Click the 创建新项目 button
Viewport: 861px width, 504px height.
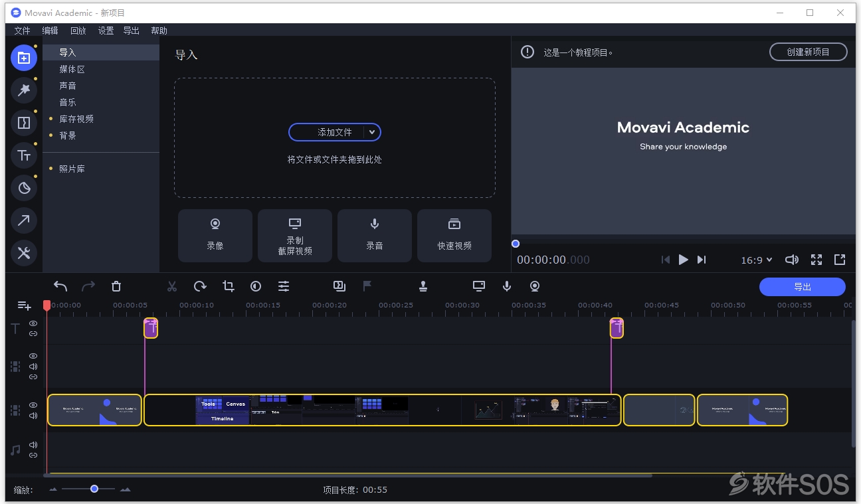click(809, 52)
